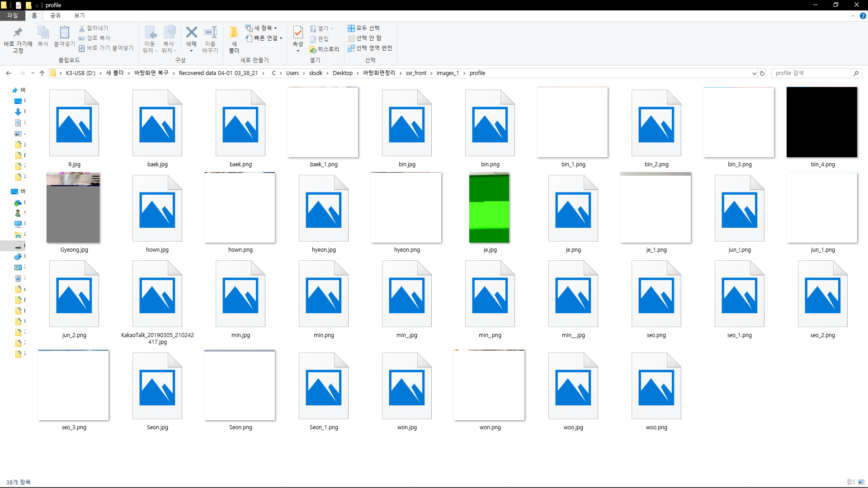Click the Quick access star in sidebar
The height and width of the screenshot is (488, 868).
tap(15, 90)
